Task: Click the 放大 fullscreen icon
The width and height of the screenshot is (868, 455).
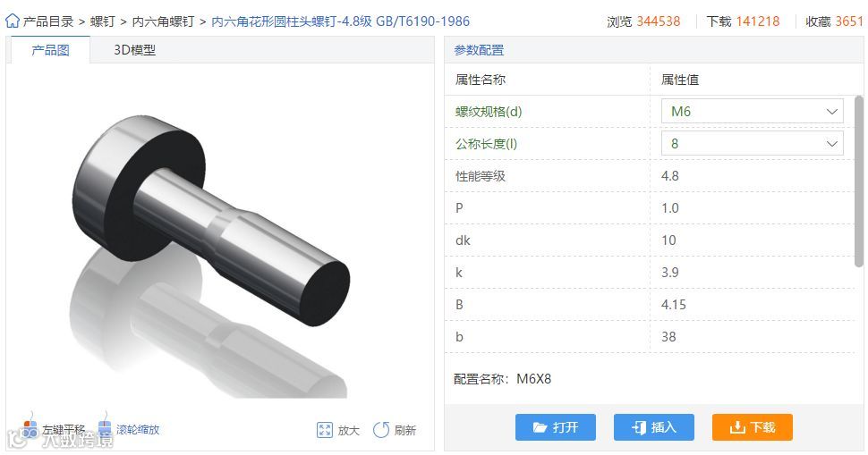Action: tap(325, 430)
